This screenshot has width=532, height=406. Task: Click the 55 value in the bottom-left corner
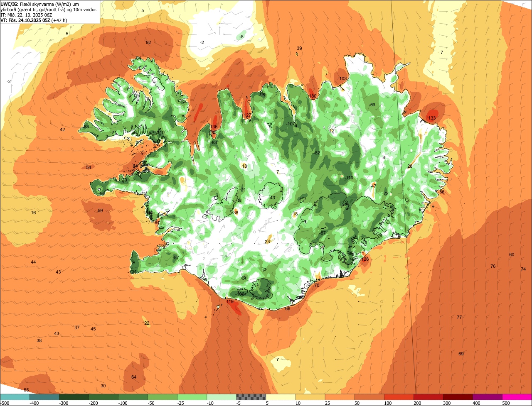pos(26,390)
